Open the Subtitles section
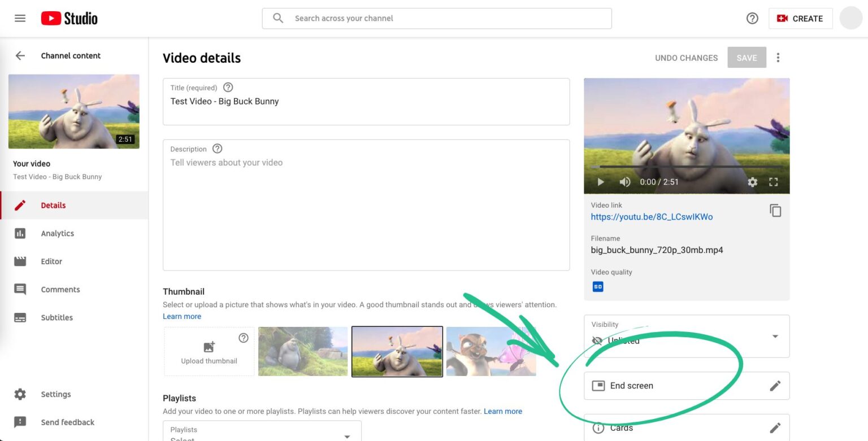Viewport: 868px width, 441px height. [20, 317]
